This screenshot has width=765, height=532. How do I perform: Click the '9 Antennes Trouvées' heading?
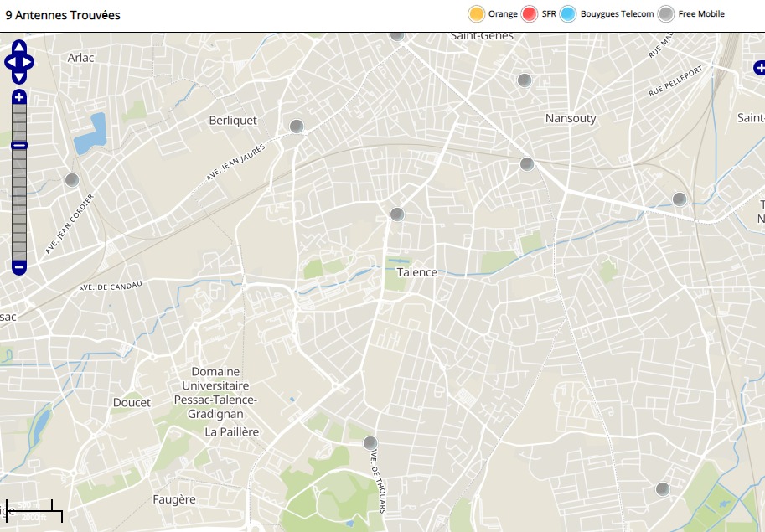[63, 15]
